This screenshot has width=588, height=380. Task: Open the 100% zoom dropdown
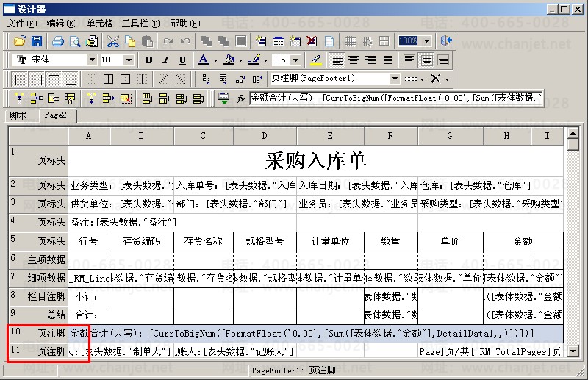click(426, 40)
